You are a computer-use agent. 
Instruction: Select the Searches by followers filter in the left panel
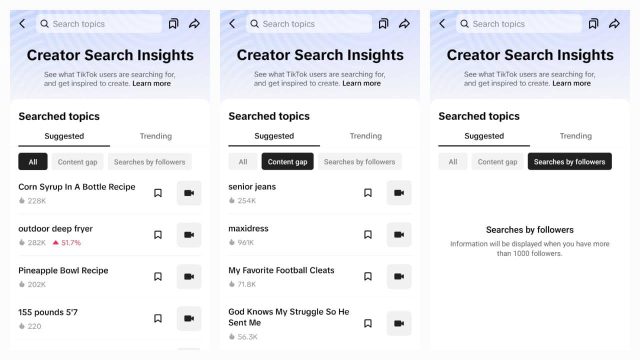[x=150, y=162]
